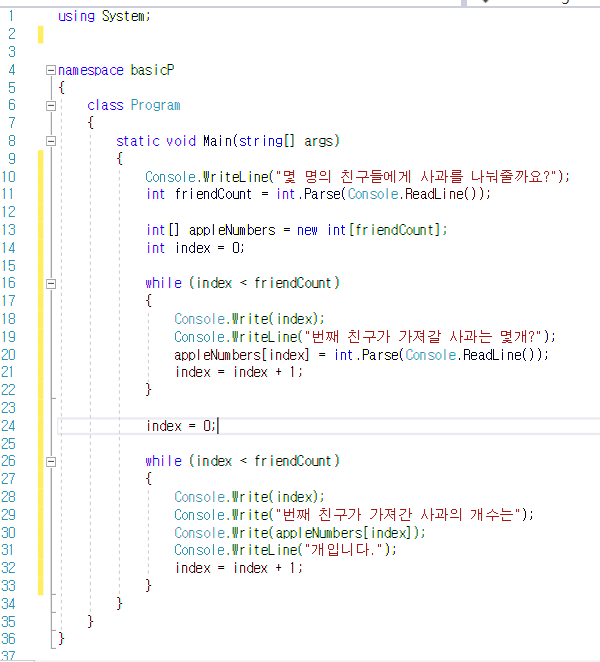
Task: Collapse the second while loop at line 26
Action: pos(51,462)
